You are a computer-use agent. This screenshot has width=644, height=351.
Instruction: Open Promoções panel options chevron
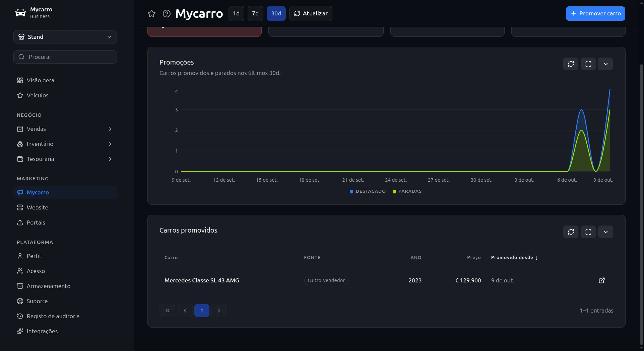605,64
